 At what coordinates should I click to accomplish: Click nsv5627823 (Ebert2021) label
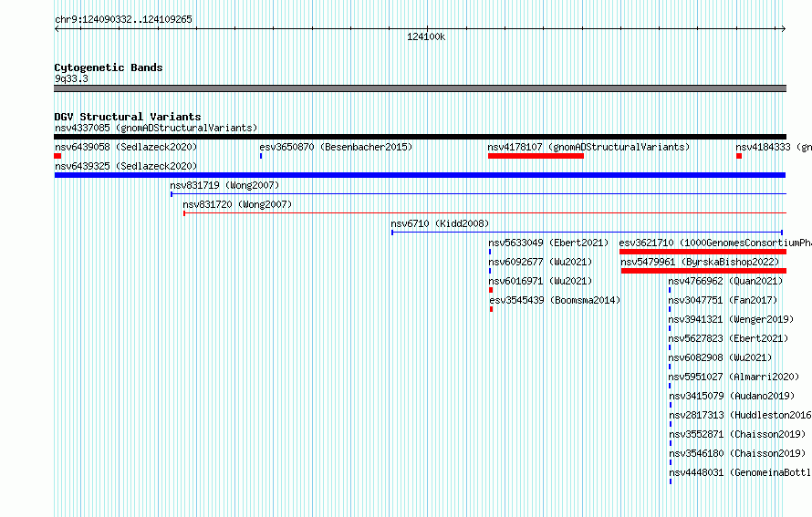pyautogui.click(x=728, y=338)
